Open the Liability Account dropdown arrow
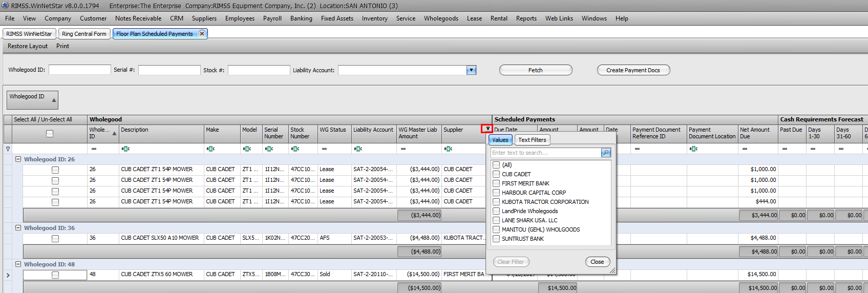This screenshot has width=868, height=293. [x=472, y=70]
